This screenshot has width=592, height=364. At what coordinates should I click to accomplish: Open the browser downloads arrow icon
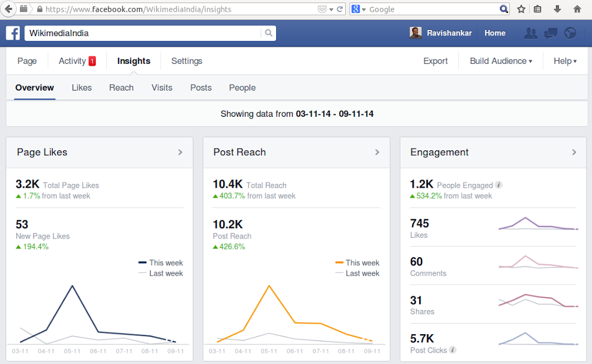tap(557, 9)
